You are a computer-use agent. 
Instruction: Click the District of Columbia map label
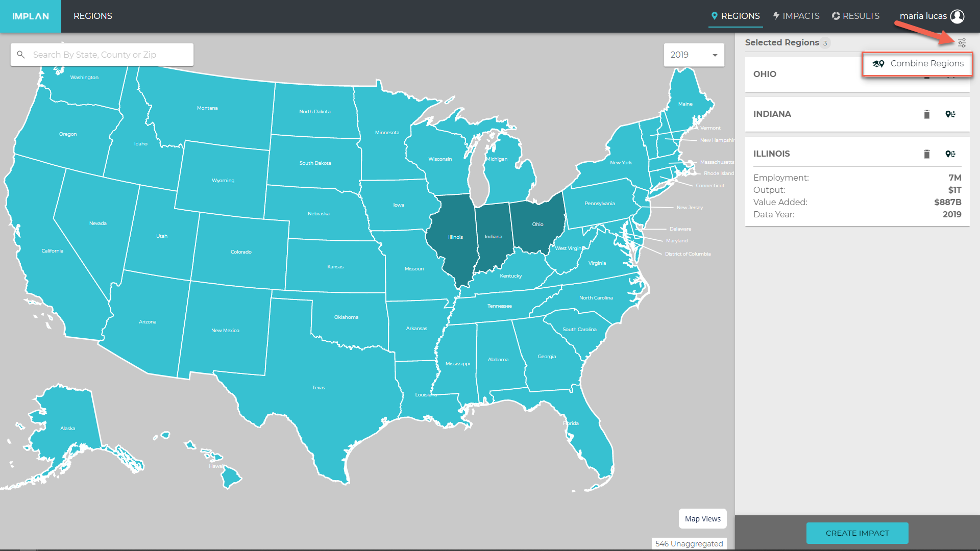coord(688,254)
